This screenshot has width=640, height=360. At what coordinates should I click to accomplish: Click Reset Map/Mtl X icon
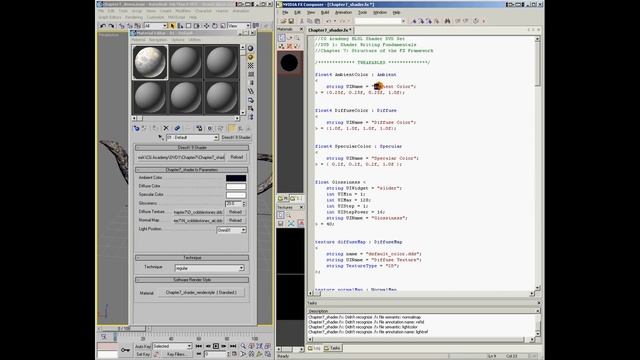(166, 128)
